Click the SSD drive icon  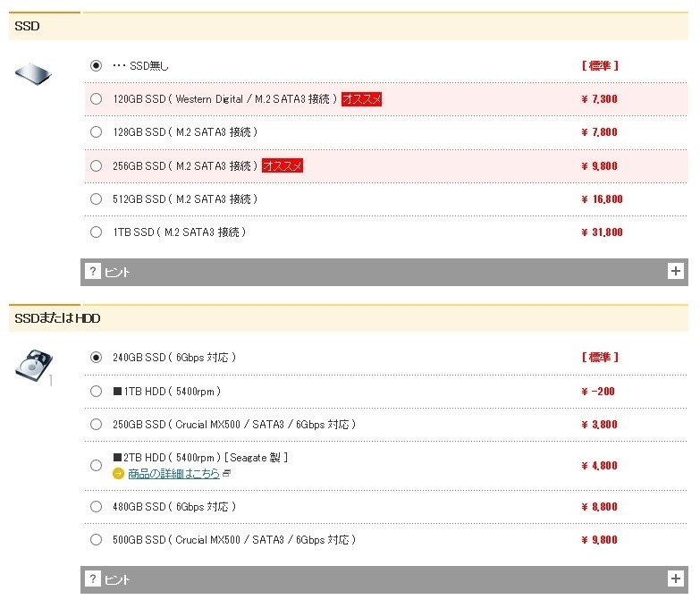(35, 72)
